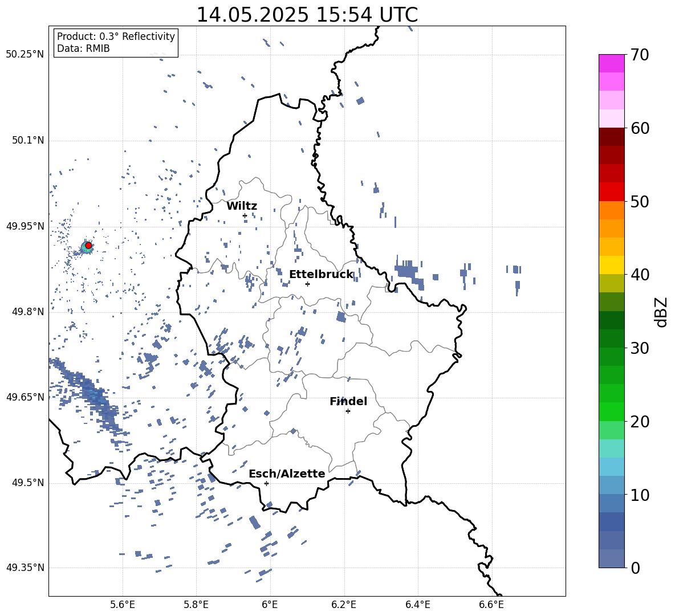675x616 pixels.
Task: Click the Ettelbruck station label
Action: [321, 275]
